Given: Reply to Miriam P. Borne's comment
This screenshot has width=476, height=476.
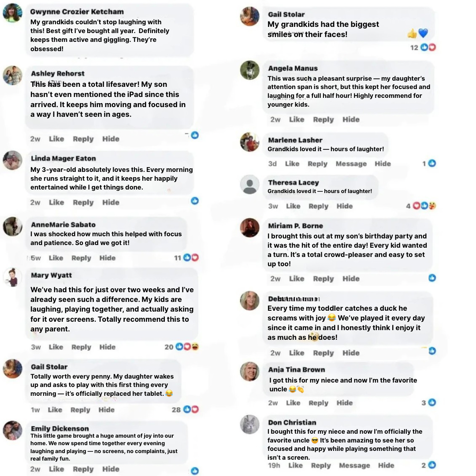Looking at the screenshot, I should coord(324,279).
